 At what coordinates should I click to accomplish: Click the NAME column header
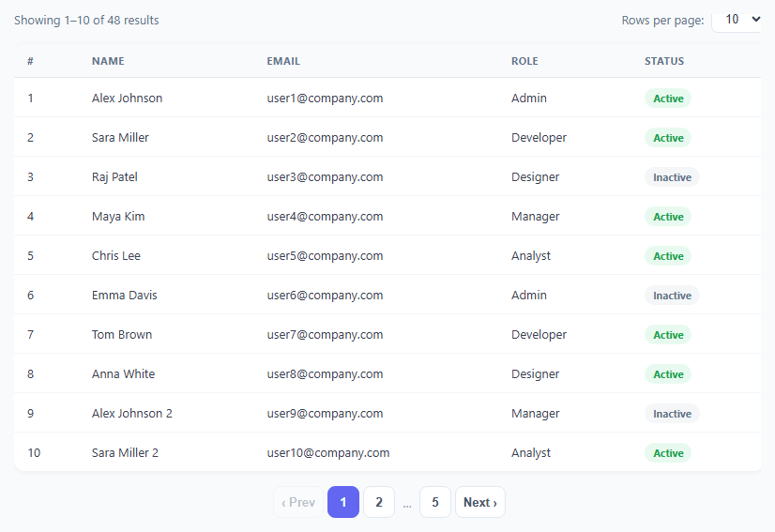coord(108,61)
